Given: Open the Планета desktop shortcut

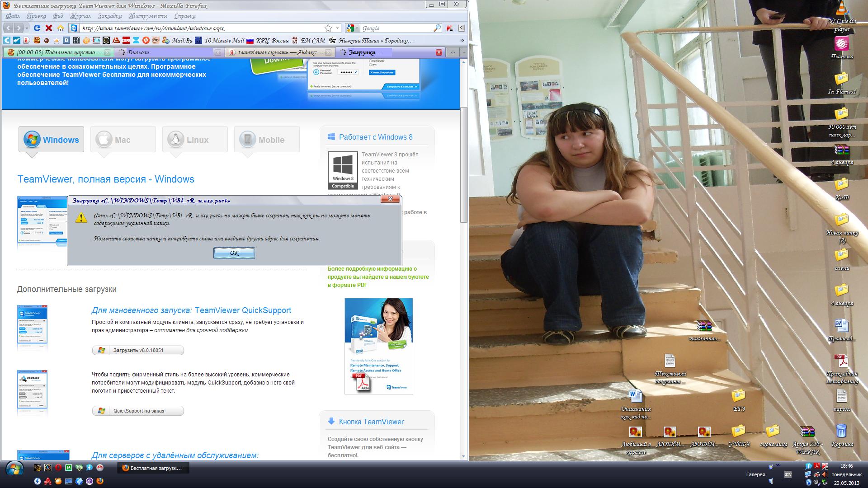Looking at the screenshot, I should pos(842,48).
